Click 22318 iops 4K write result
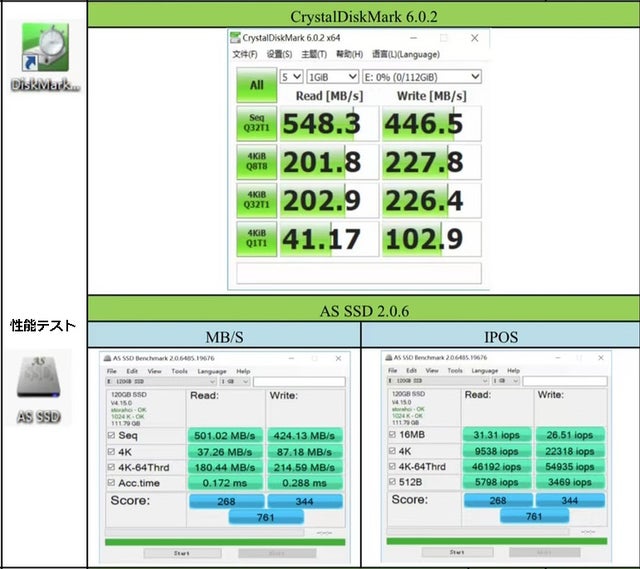 tap(570, 451)
